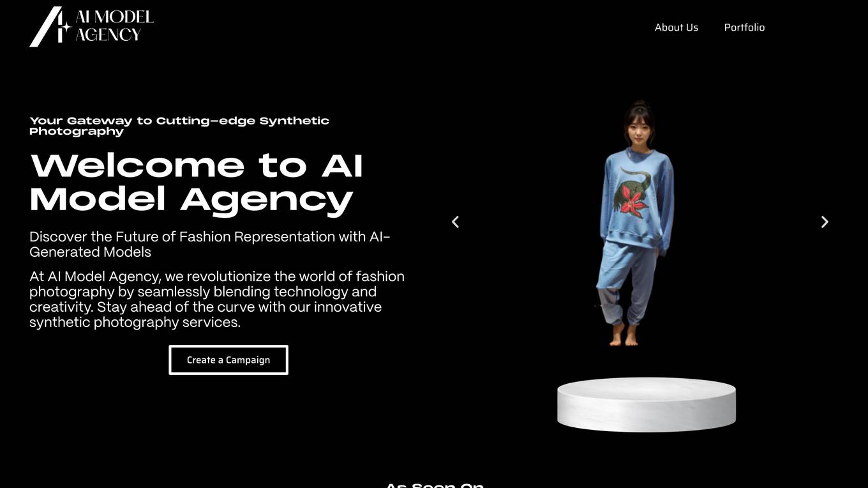Advance carousel with the right chevron arrow
This screenshot has width=868, height=488.
click(825, 222)
